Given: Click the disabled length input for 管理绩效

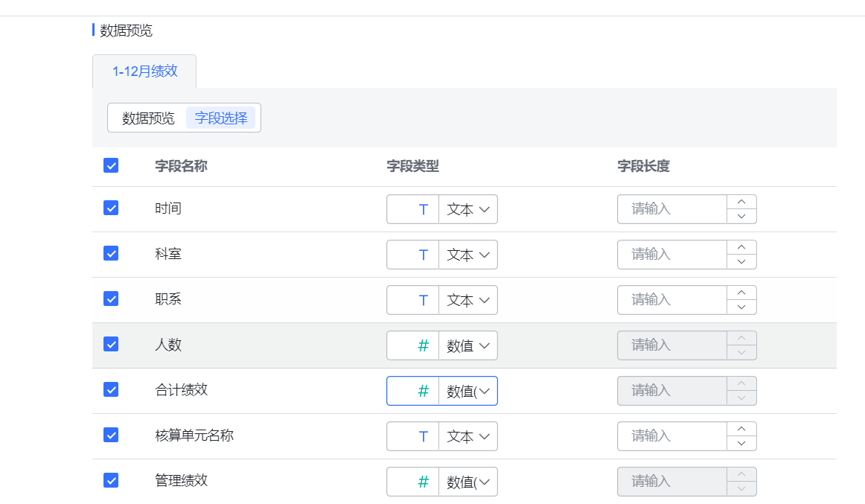Looking at the screenshot, I should [x=672, y=482].
